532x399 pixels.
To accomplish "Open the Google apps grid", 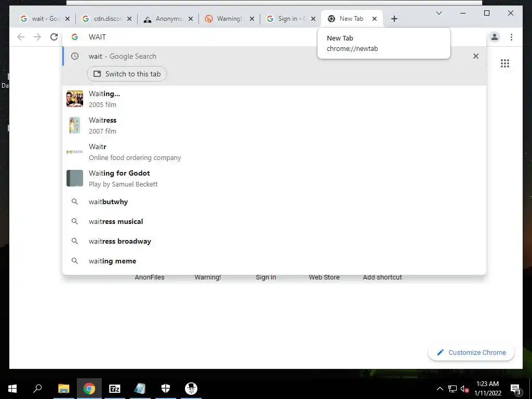I will [505, 63].
